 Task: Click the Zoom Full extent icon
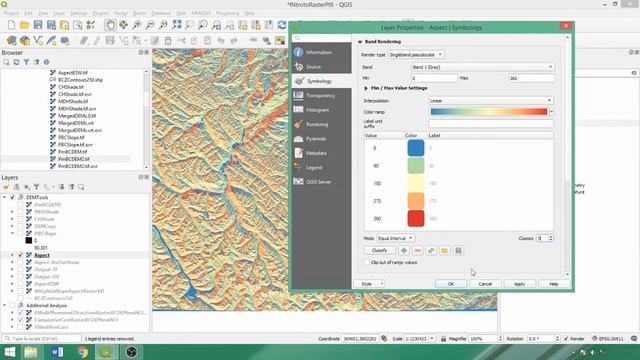point(176,25)
